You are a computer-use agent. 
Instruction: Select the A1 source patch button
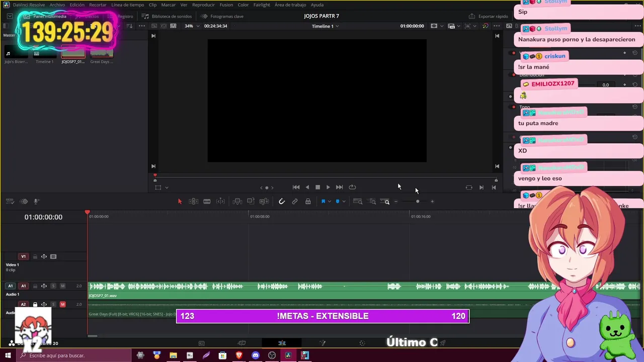click(10, 286)
